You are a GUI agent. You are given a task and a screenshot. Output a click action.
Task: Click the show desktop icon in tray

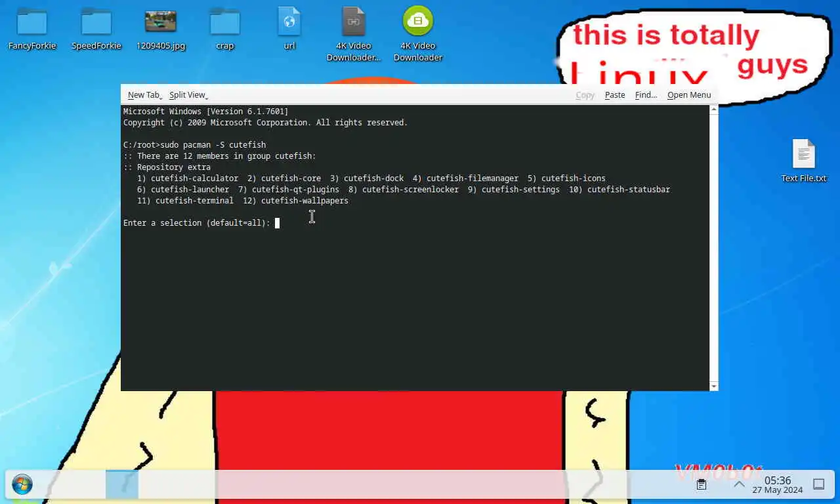pos(819,484)
